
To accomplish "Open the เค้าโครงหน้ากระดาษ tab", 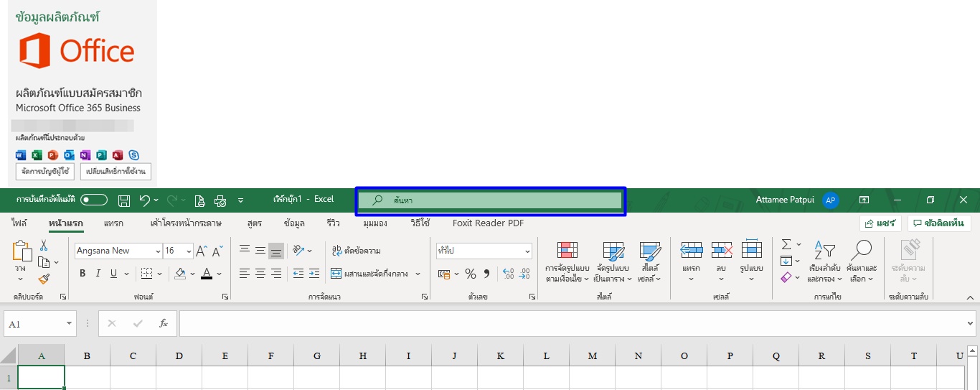I will [186, 223].
